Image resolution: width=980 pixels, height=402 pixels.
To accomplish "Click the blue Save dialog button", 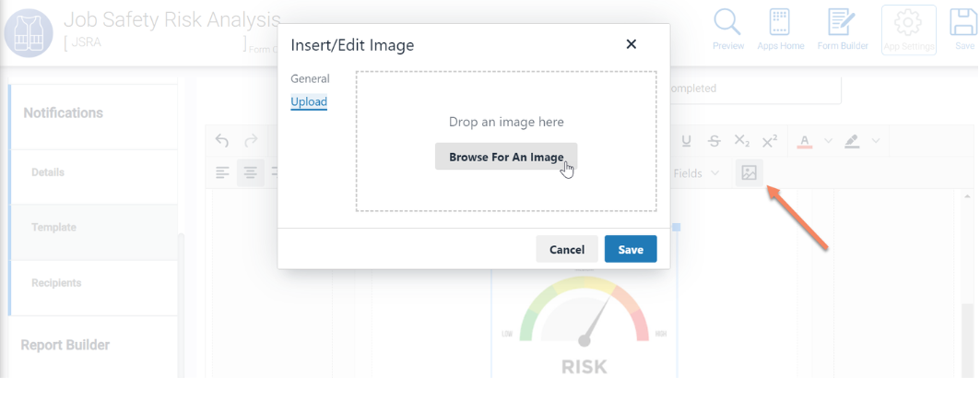I will (x=631, y=250).
